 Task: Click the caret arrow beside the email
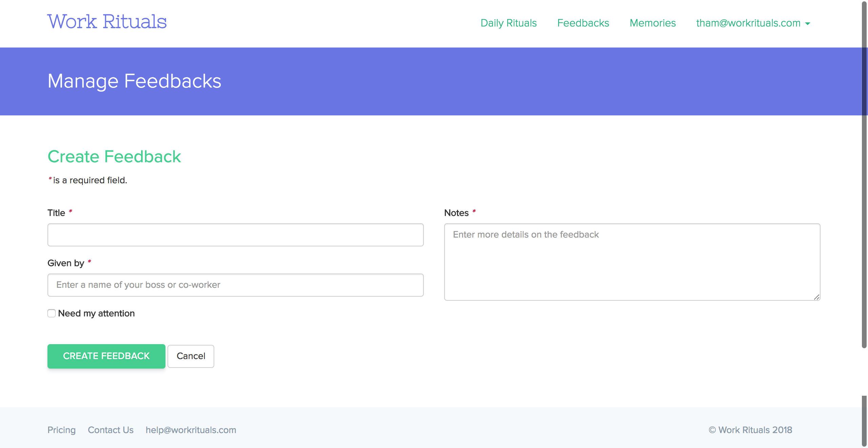pyautogui.click(x=808, y=24)
